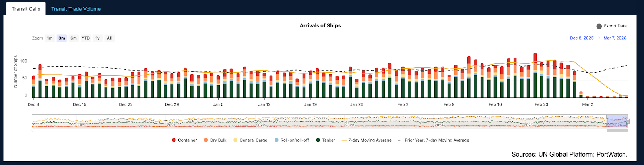The image size is (644, 165).
Task: Set zoom range to 1m
Action: click(50, 38)
